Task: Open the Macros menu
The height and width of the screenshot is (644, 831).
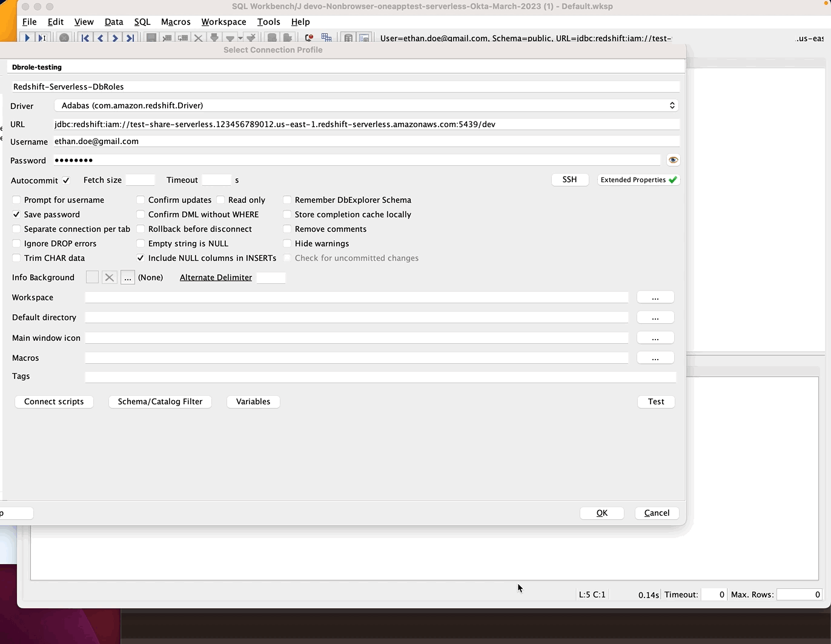Action: [x=176, y=22]
